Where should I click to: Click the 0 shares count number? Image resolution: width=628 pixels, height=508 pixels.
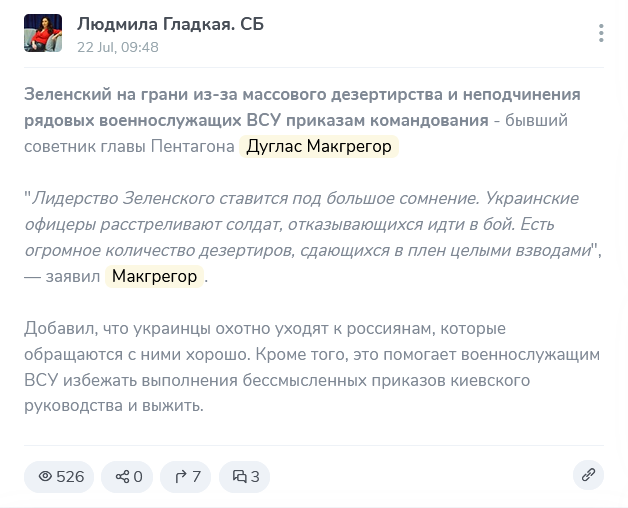tap(138, 477)
